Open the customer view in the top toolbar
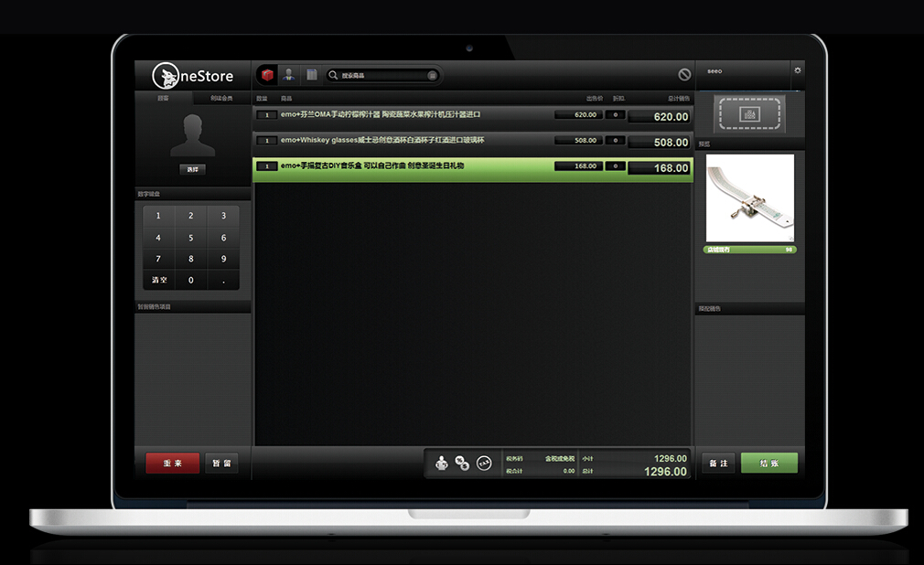Image resolution: width=924 pixels, height=565 pixels. pyautogui.click(x=289, y=75)
